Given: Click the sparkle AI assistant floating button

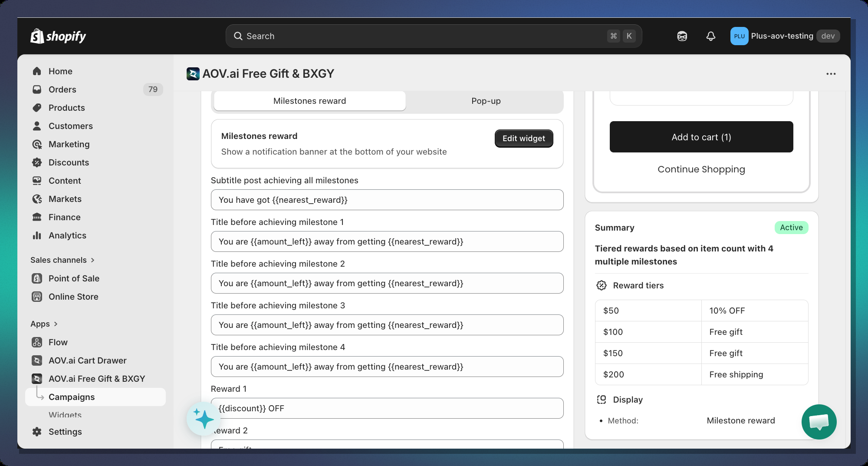Looking at the screenshot, I should pos(203,419).
